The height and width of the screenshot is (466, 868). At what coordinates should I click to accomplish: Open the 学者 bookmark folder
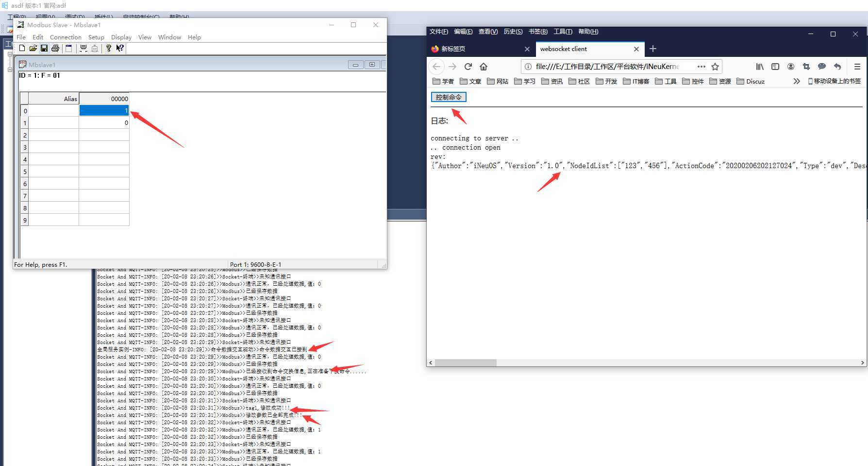click(x=443, y=81)
